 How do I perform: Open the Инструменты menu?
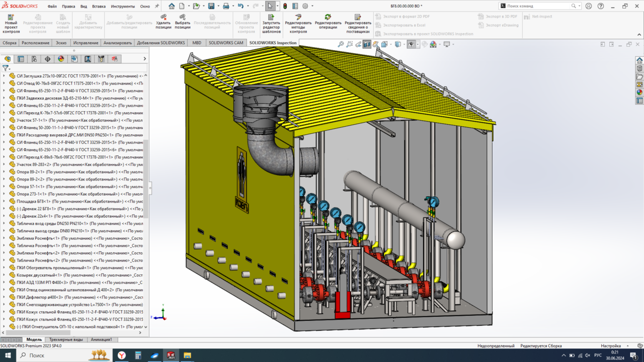(x=123, y=7)
